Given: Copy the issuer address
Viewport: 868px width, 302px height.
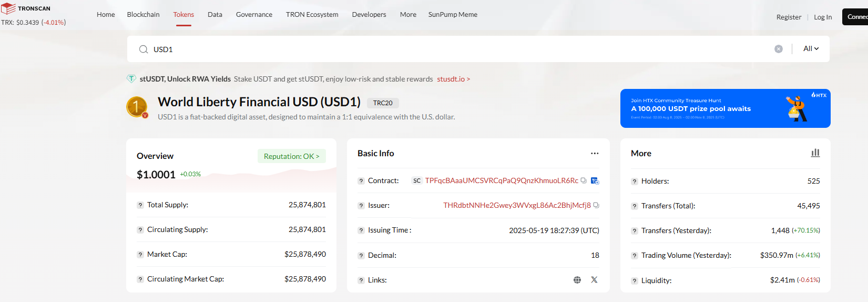Looking at the screenshot, I should [x=596, y=205].
